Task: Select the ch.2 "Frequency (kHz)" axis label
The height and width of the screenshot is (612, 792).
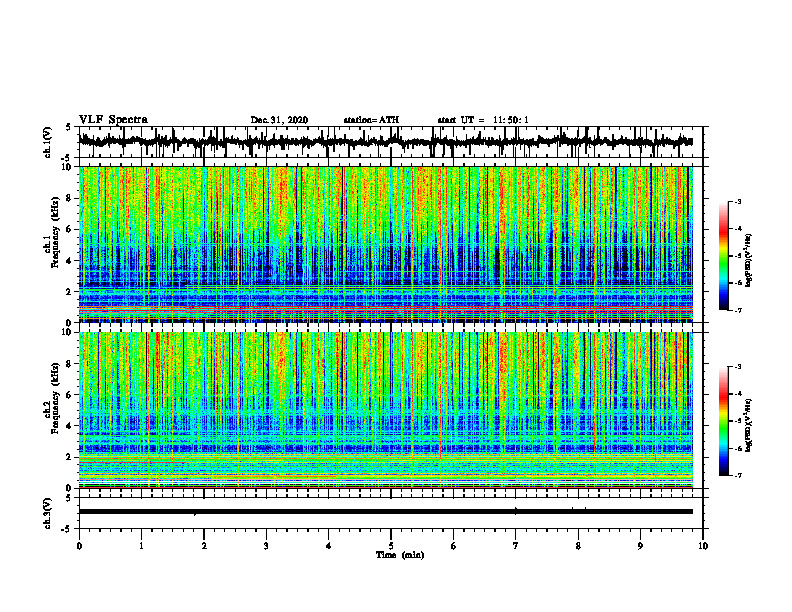Action: (x=55, y=398)
